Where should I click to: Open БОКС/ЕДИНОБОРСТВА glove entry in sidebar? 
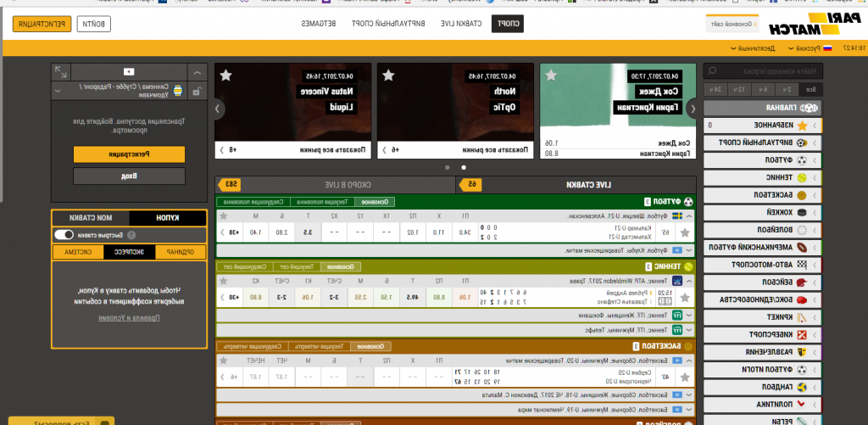763,299
